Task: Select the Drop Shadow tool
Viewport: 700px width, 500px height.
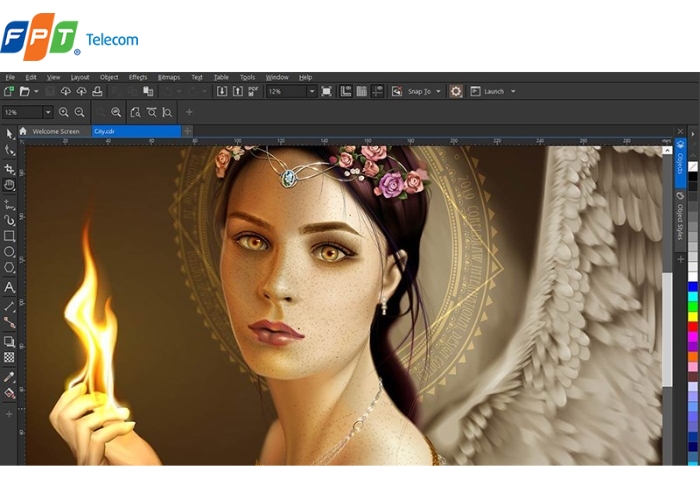Action: [9, 342]
